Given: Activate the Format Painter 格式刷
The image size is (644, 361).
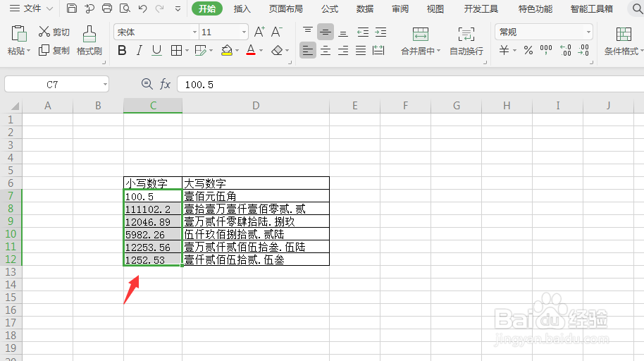Looking at the screenshot, I should (89, 40).
